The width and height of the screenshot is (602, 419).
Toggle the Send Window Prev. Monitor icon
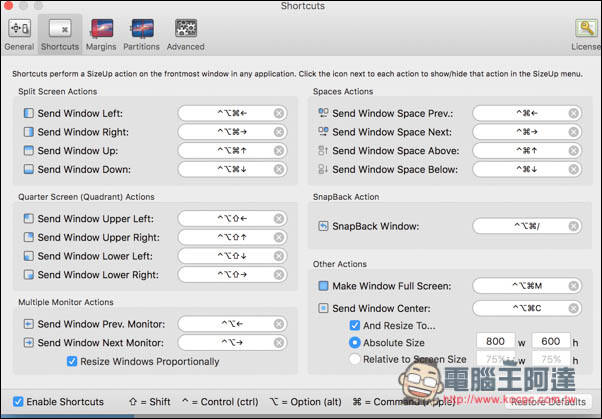tap(28, 324)
